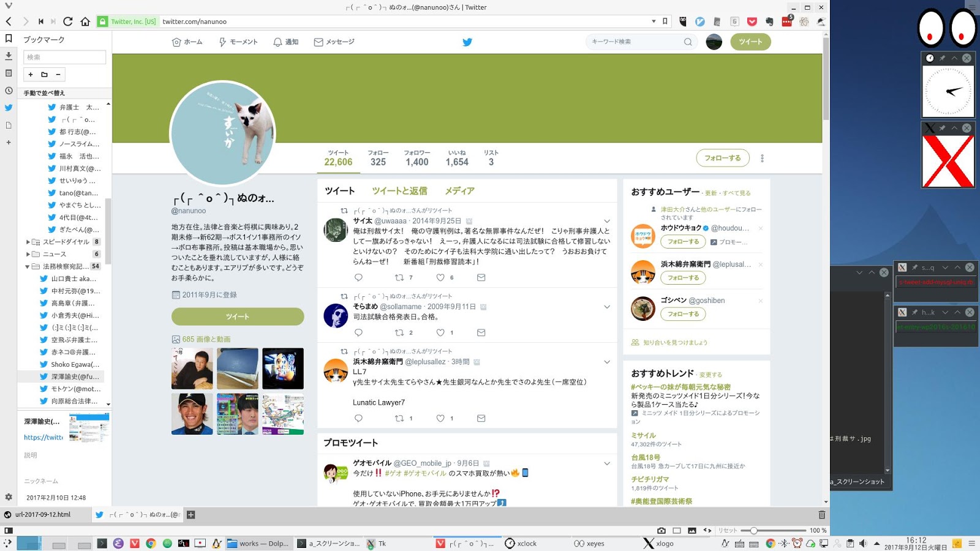Click the rewind history button
This screenshot has height=551, width=980.
click(x=41, y=21)
